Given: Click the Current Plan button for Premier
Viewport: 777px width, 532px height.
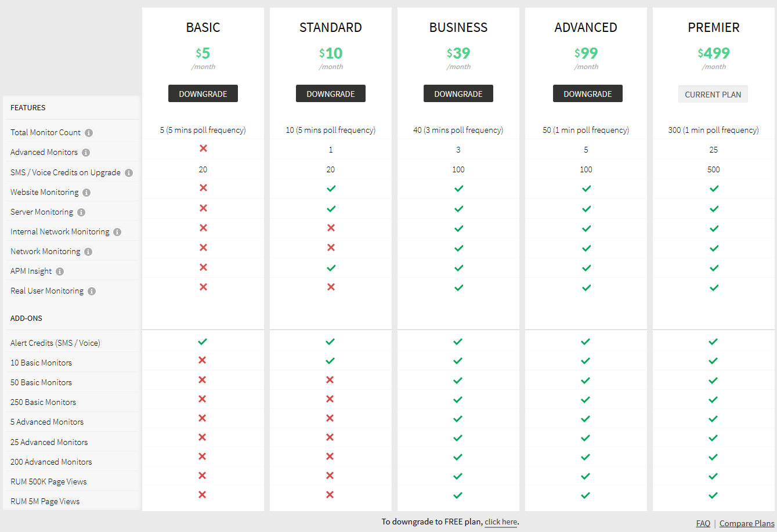Looking at the screenshot, I should (x=713, y=95).
